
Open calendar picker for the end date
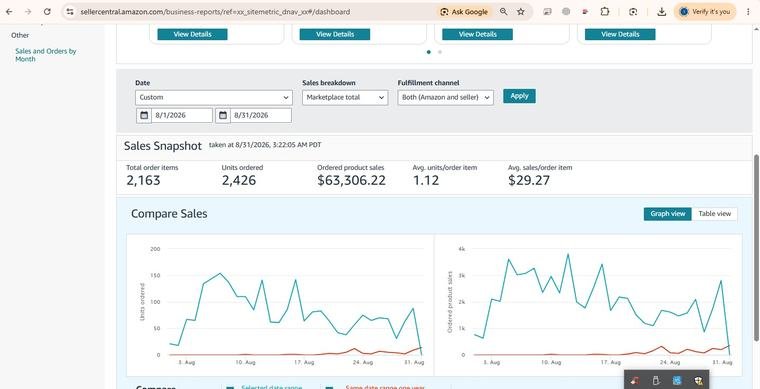(223, 115)
